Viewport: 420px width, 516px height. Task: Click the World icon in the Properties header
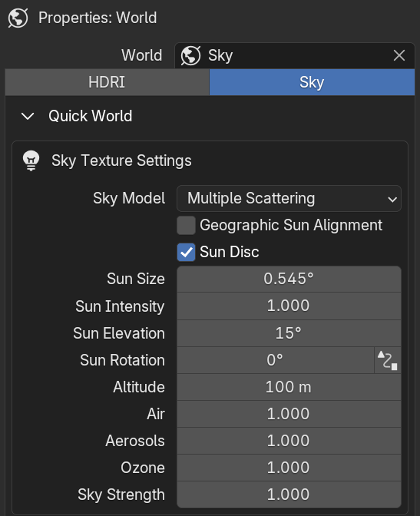pyautogui.click(x=18, y=18)
